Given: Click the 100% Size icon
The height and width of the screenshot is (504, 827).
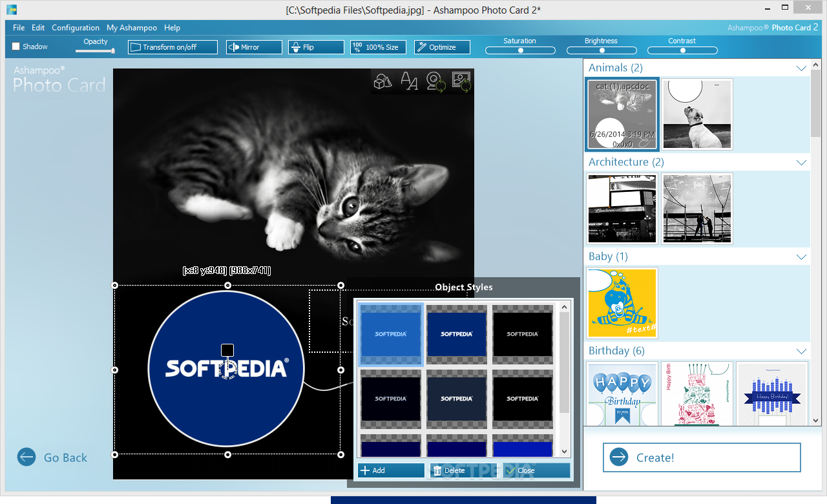Looking at the screenshot, I should tap(357, 47).
